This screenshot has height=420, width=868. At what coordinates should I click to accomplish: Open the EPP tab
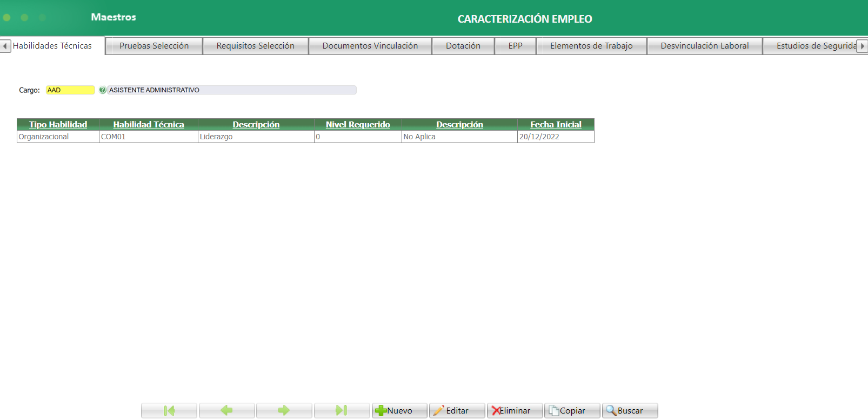pos(516,46)
